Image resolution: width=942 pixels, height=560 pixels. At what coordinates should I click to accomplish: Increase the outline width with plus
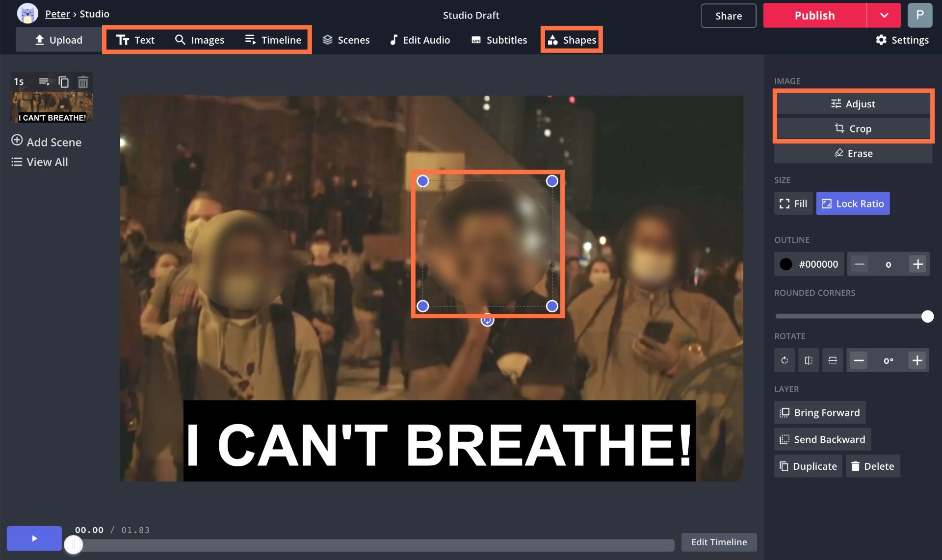click(x=917, y=264)
